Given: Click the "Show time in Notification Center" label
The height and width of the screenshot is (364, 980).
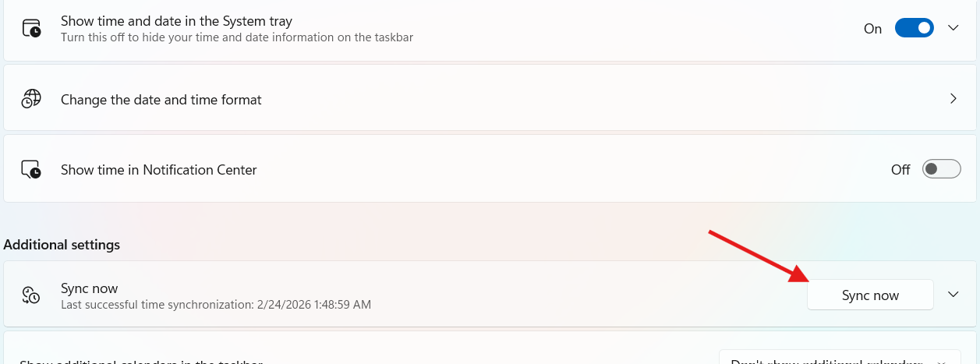Looking at the screenshot, I should pos(158,170).
